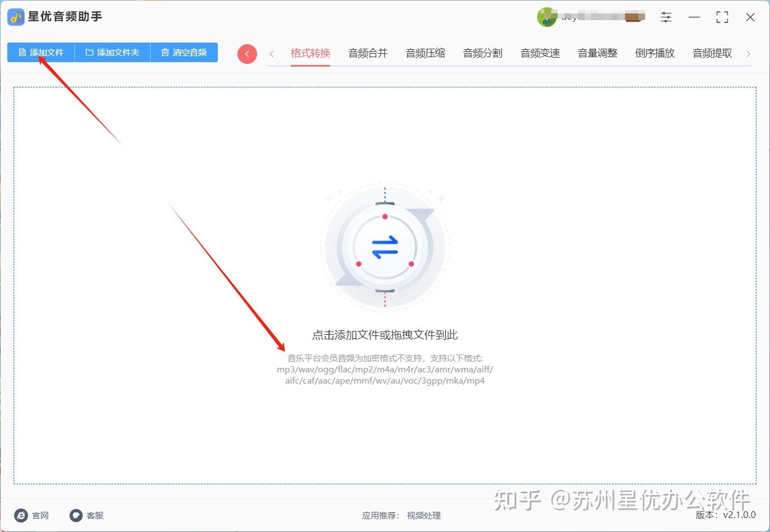The height and width of the screenshot is (532, 770).
Task: Select the 添加文件 (Add File) icon button
Action: (x=22, y=52)
